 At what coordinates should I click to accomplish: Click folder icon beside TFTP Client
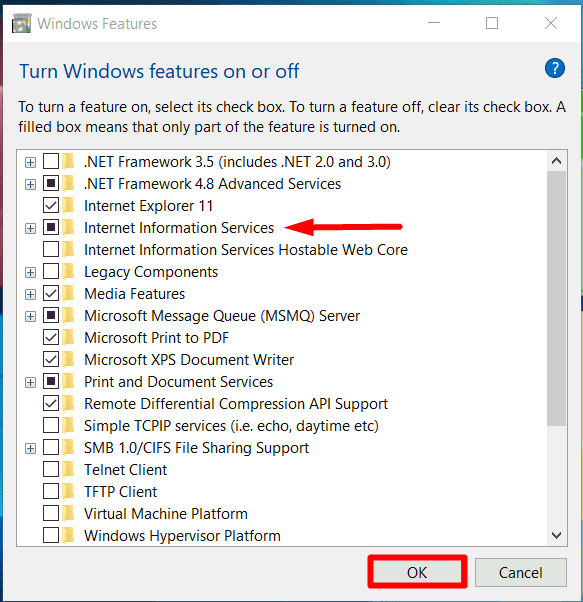(x=69, y=491)
